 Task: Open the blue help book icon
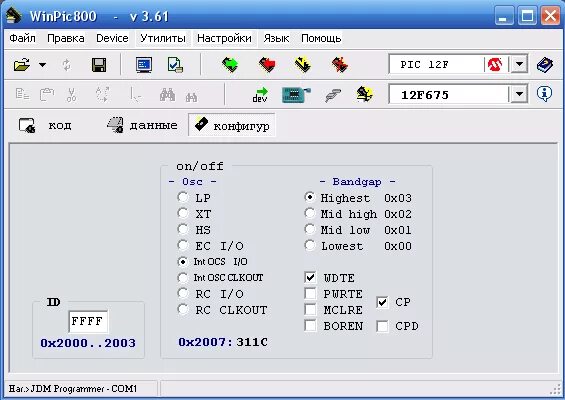click(545, 65)
